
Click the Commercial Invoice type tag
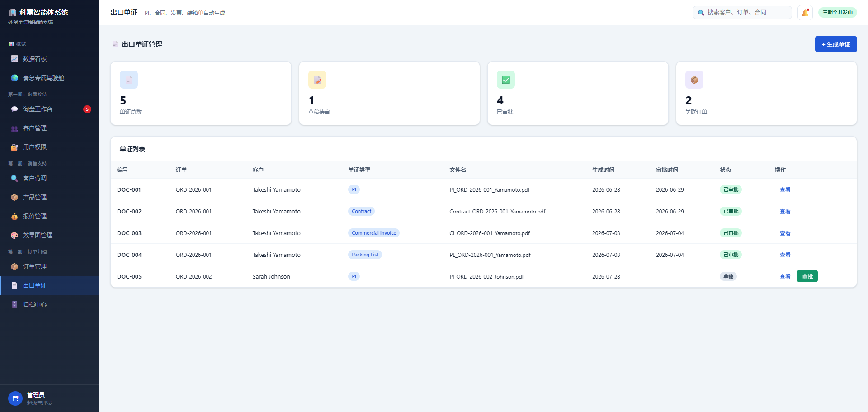(374, 233)
